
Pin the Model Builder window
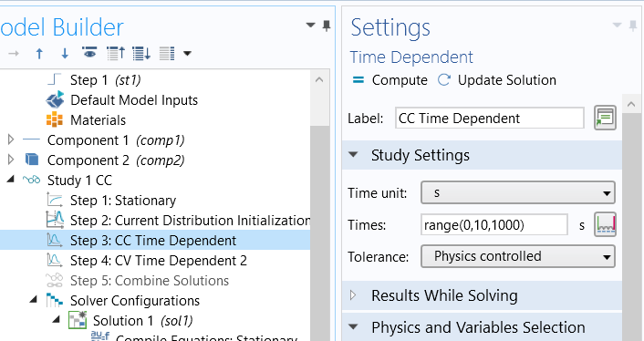click(327, 26)
